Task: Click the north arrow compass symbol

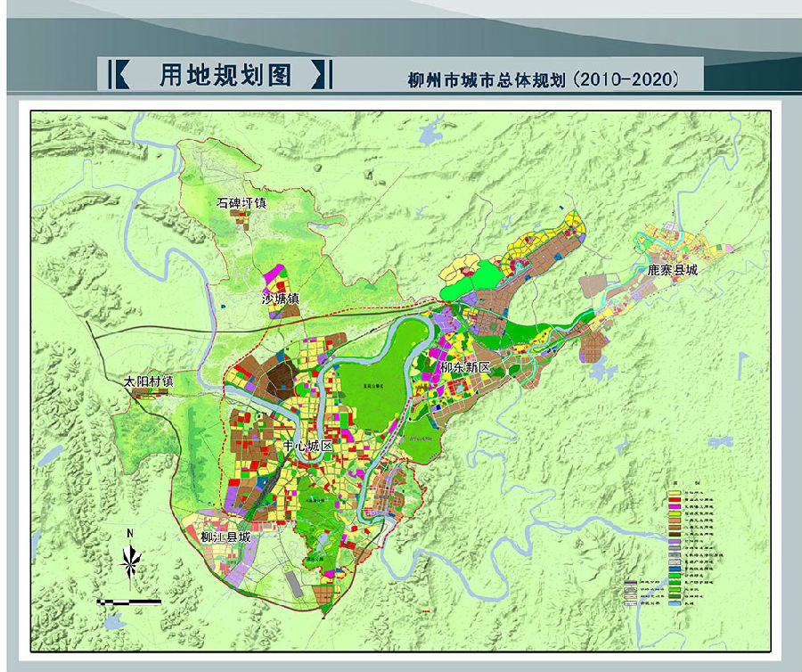Action: [130, 559]
